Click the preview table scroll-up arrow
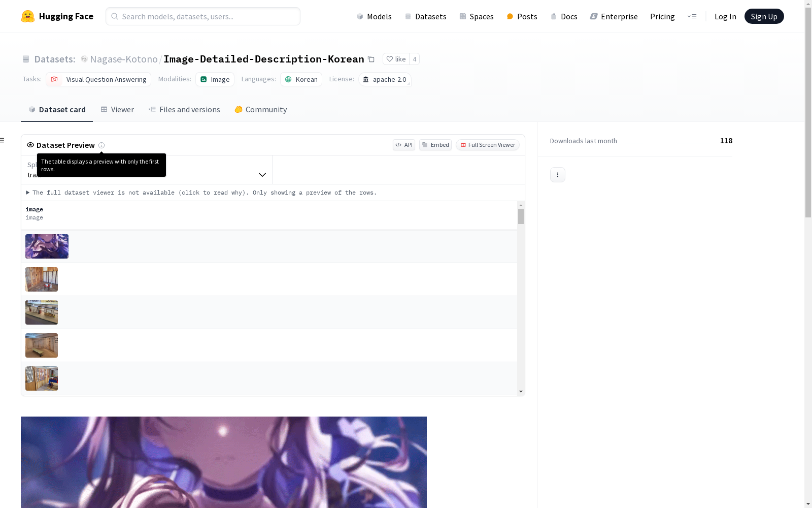The height and width of the screenshot is (508, 812). (x=521, y=205)
